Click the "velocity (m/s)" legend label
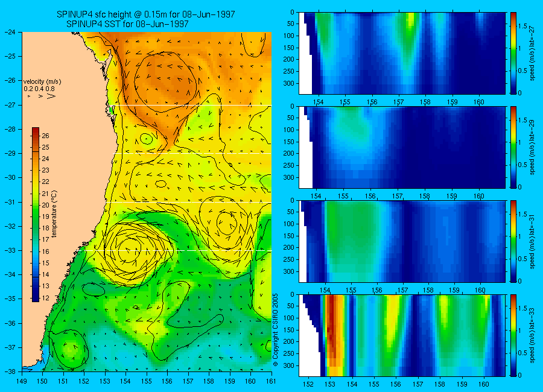The height and width of the screenshot is (392, 543). (42, 82)
